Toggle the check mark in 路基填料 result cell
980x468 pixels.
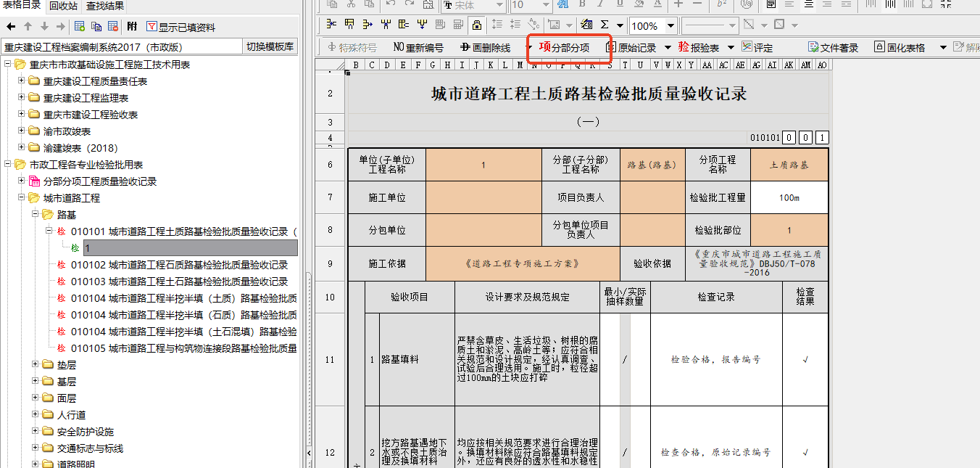pyautogui.click(x=805, y=359)
